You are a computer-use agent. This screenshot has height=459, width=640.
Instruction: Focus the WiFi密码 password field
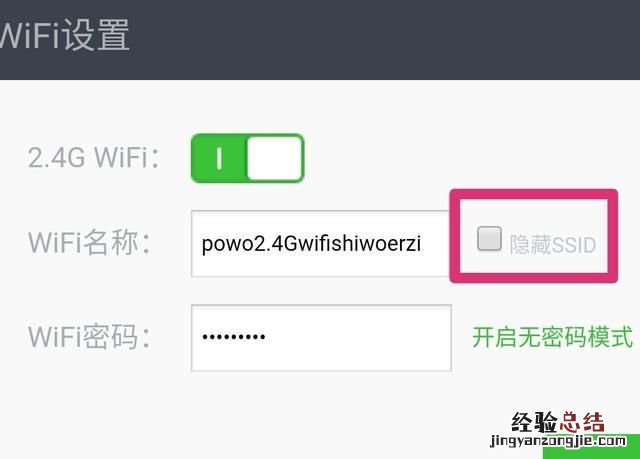(321, 338)
